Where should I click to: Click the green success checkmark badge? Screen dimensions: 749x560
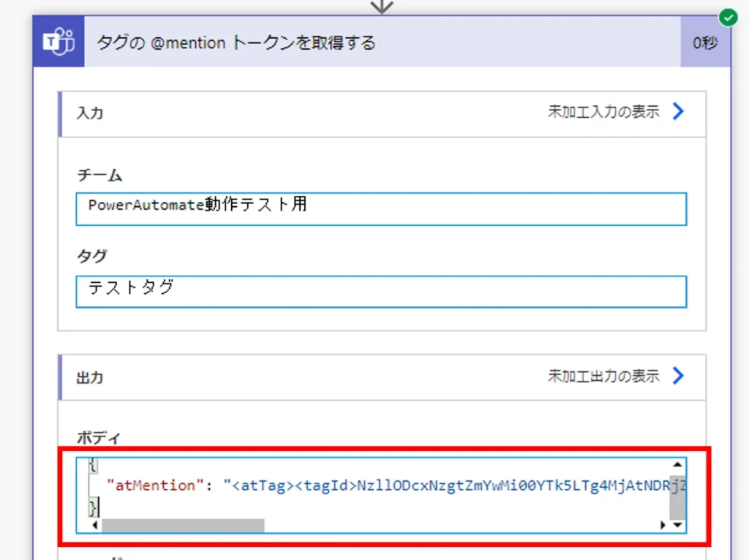click(x=727, y=17)
